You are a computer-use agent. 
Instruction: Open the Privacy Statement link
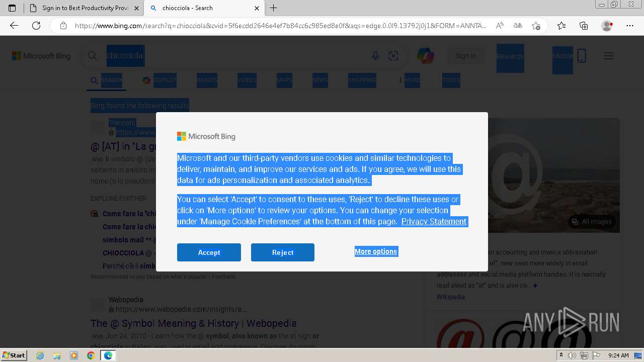(x=434, y=221)
